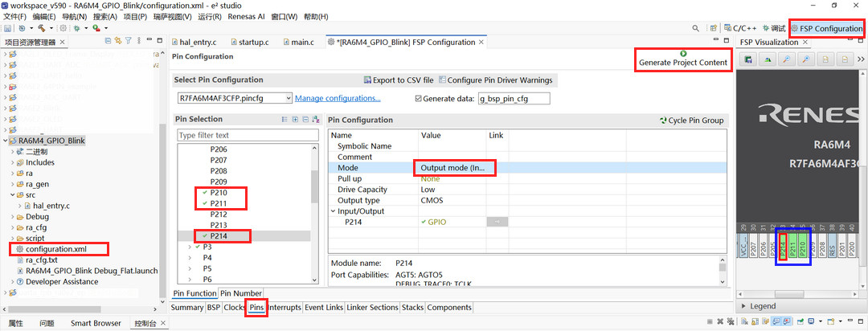
Task: Select the Pins tab
Action: tap(256, 307)
